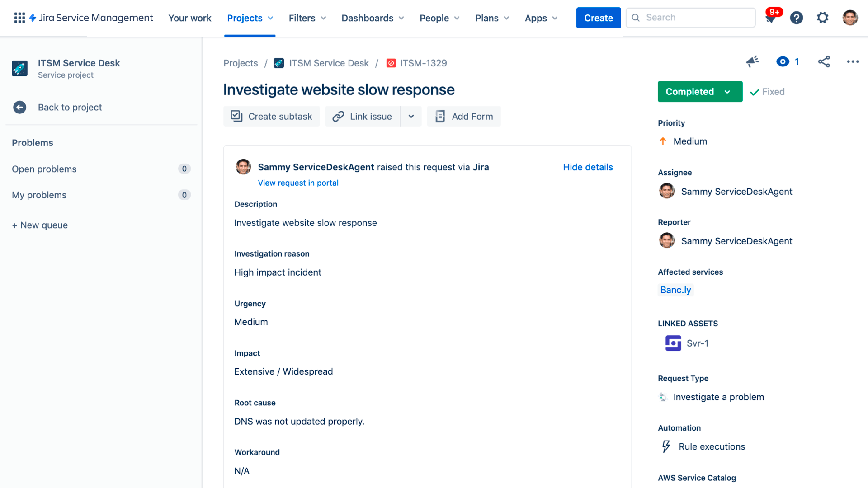This screenshot has width=868, height=488.
Task: Click the Link issue button
Action: (363, 116)
